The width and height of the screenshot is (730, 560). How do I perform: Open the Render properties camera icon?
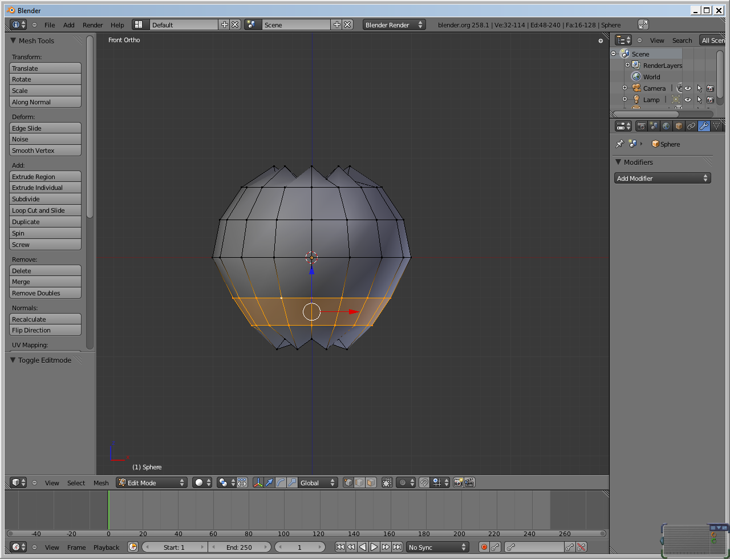pos(642,126)
